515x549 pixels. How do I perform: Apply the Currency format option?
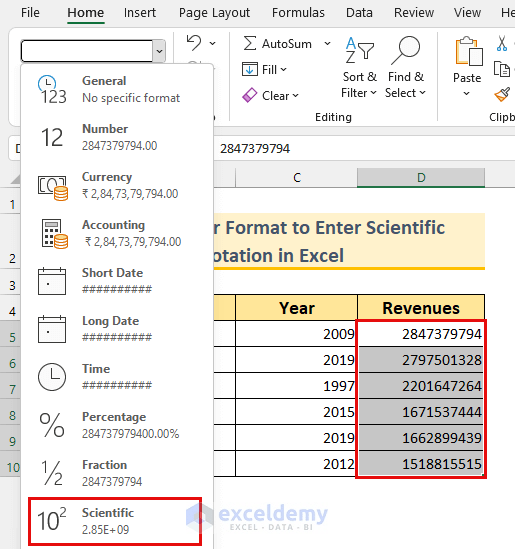coord(117,185)
